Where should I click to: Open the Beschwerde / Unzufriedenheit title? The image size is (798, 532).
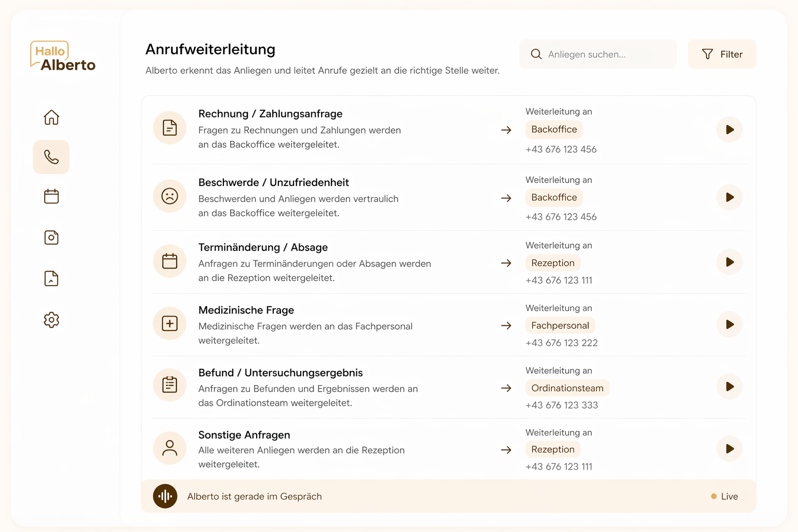tap(274, 182)
